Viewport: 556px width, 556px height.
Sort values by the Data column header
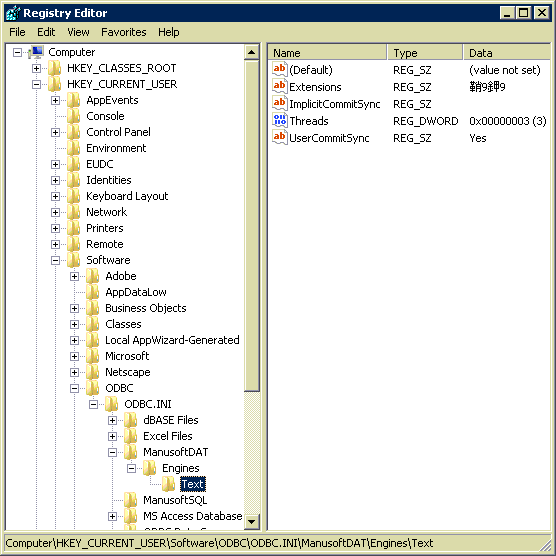[507, 53]
